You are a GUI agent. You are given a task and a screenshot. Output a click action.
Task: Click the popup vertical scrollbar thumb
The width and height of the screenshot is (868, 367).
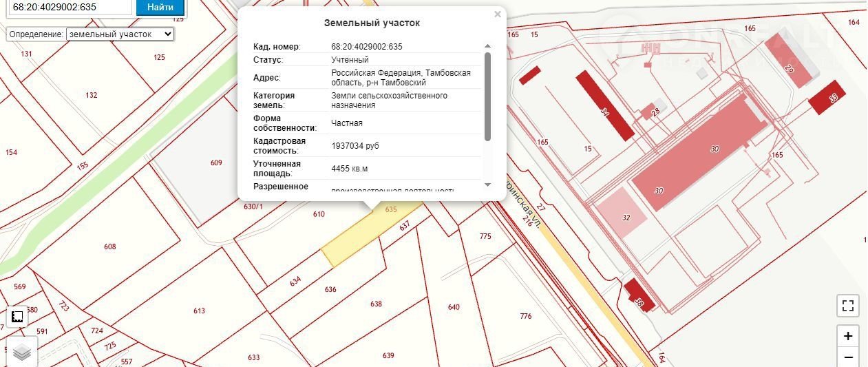click(x=488, y=96)
